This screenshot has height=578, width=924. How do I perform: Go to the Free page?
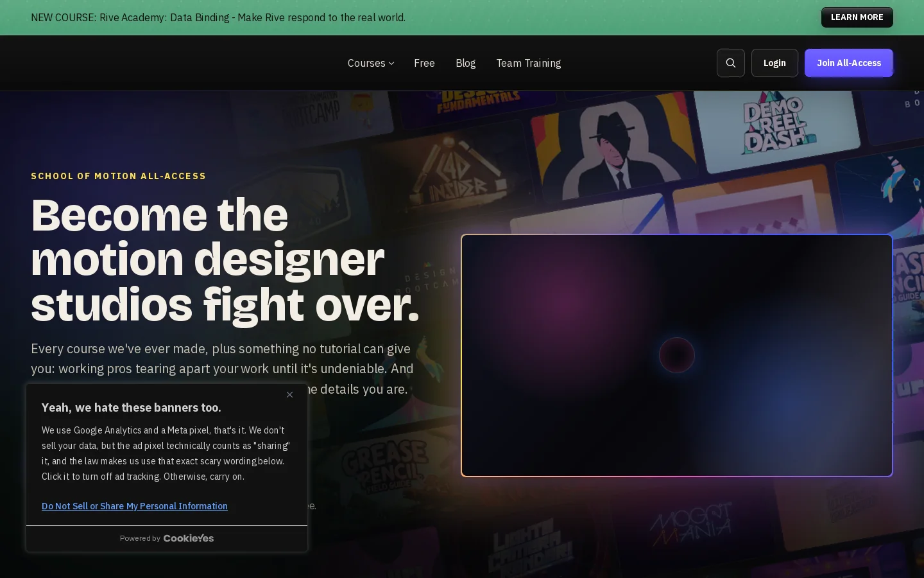point(424,63)
